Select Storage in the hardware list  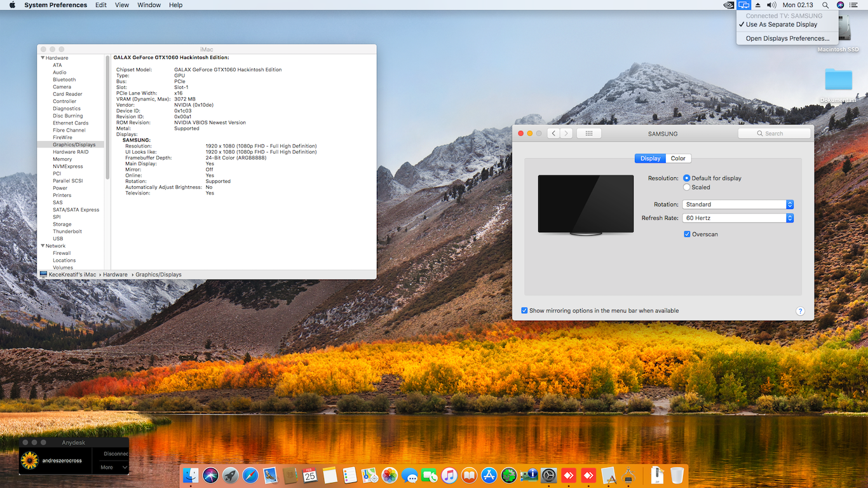point(62,224)
